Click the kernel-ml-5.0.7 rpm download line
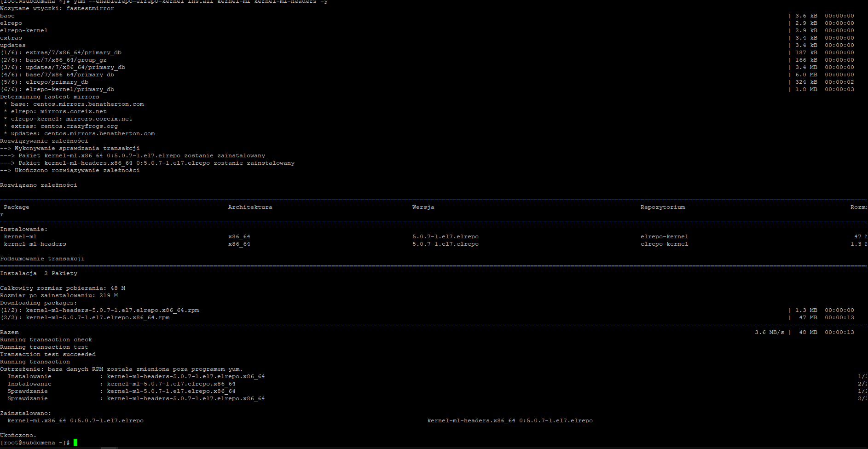The height and width of the screenshot is (449, 868). 98,317
